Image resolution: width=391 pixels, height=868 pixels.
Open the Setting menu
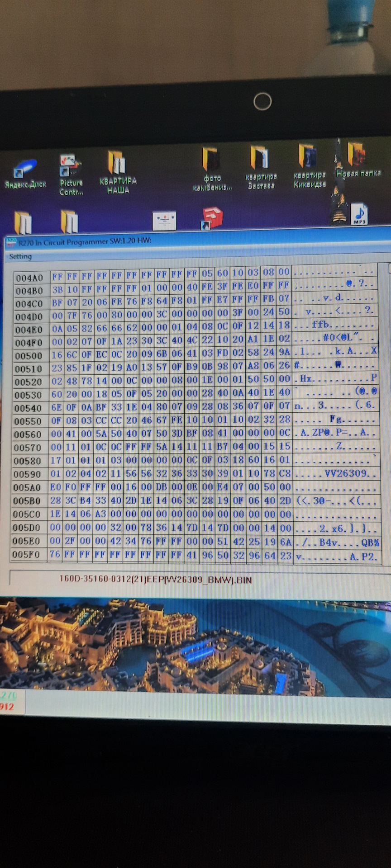20,257
